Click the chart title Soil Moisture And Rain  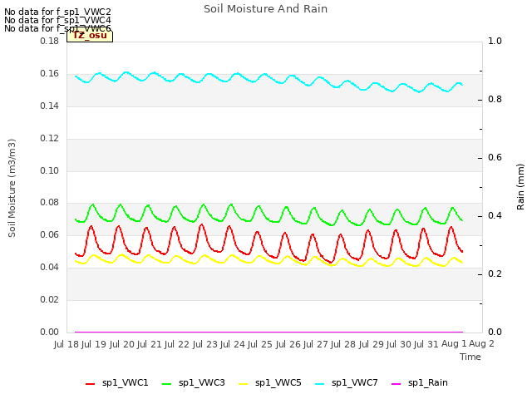pyautogui.click(x=265, y=9)
